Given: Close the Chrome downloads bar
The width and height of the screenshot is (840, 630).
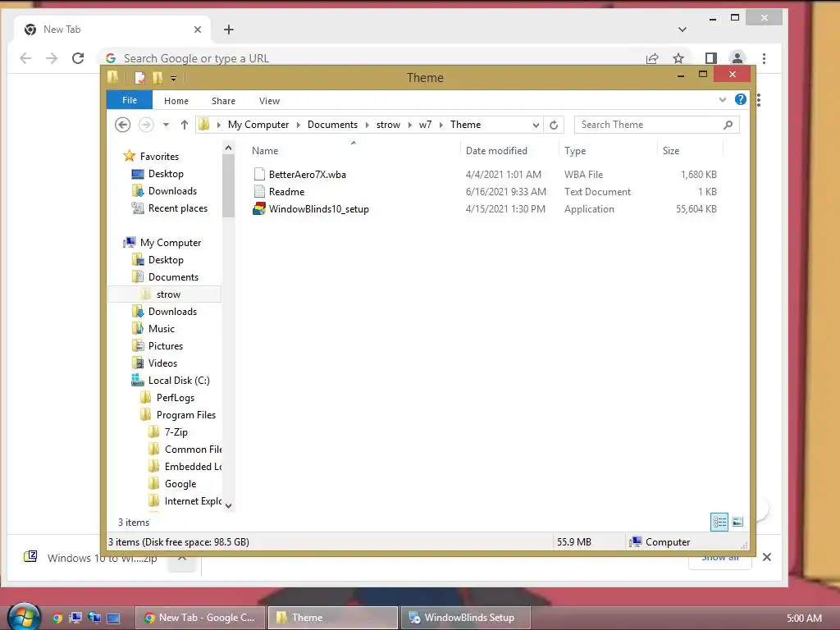Looking at the screenshot, I should pyautogui.click(x=767, y=557).
